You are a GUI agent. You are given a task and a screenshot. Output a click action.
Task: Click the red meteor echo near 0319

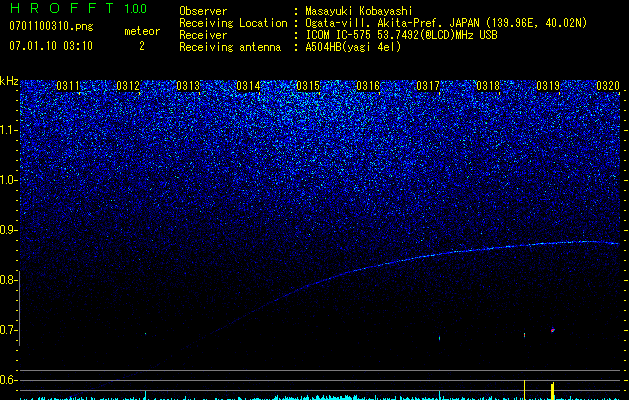point(553,330)
